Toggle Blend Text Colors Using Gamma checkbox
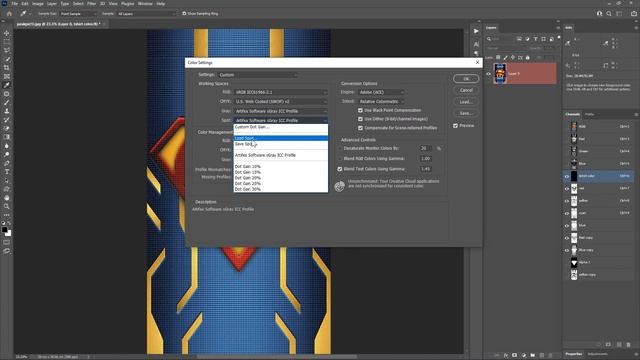 point(340,169)
